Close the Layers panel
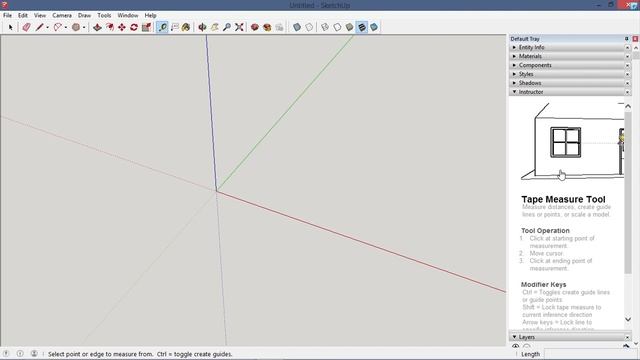 [627, 337]
